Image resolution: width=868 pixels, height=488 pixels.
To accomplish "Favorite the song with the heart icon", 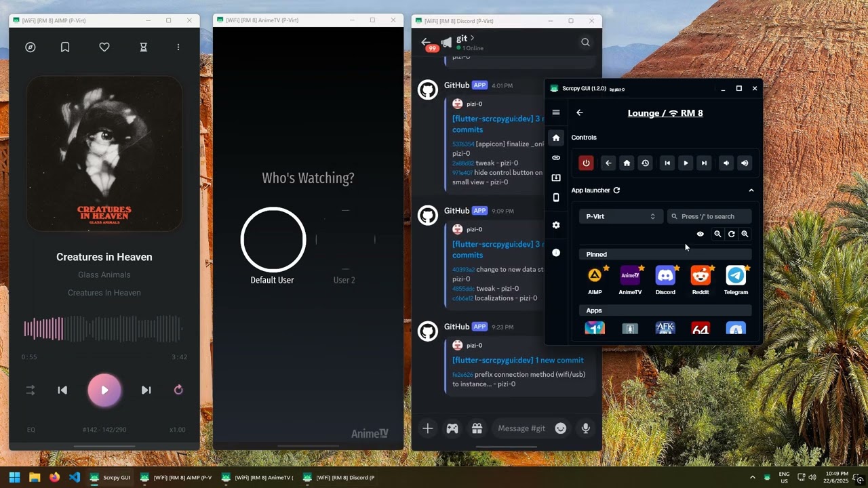I will pyautogui.click(x=104, y=47).
